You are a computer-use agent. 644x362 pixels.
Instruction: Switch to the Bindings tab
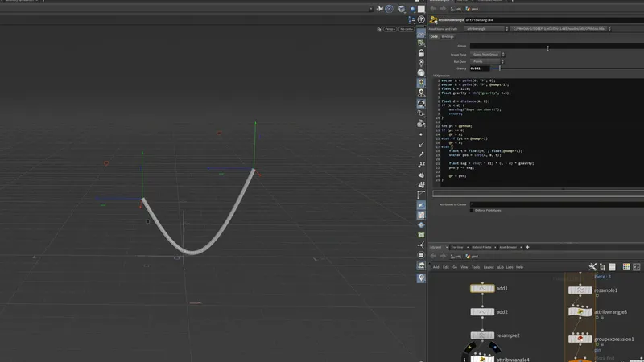point(448,36)
